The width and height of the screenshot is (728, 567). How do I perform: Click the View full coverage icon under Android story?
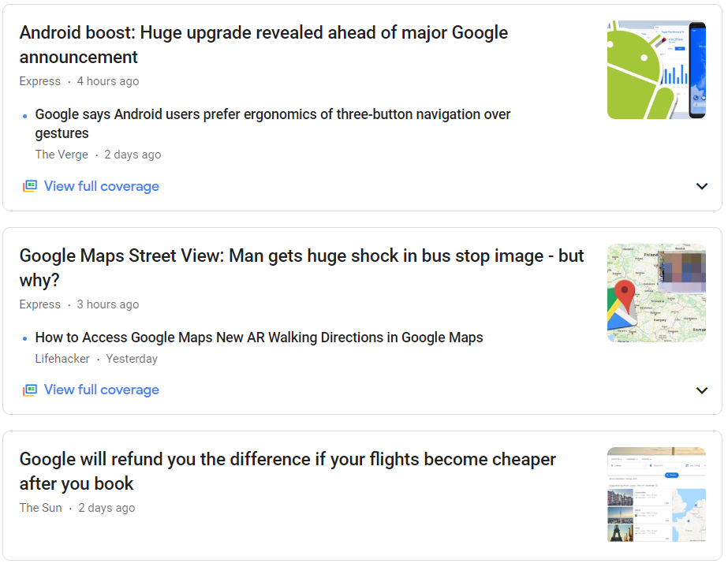pyautogui.click(x=28, y=186)
